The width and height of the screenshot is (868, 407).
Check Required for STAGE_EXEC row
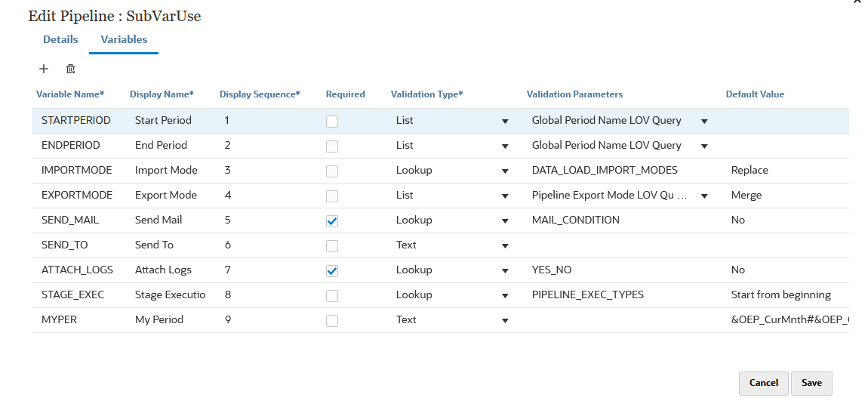(x=332, y=296)
